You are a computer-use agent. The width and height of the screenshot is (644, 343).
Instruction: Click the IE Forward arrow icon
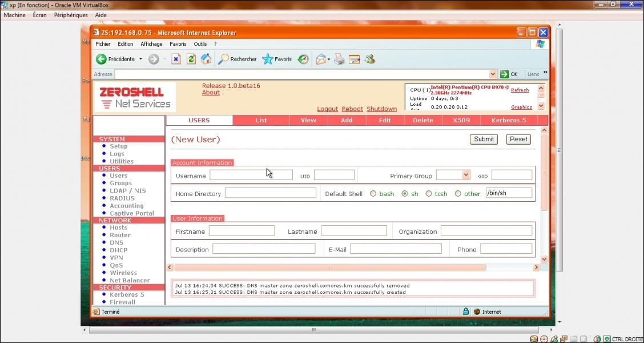[x=154, y=59]
